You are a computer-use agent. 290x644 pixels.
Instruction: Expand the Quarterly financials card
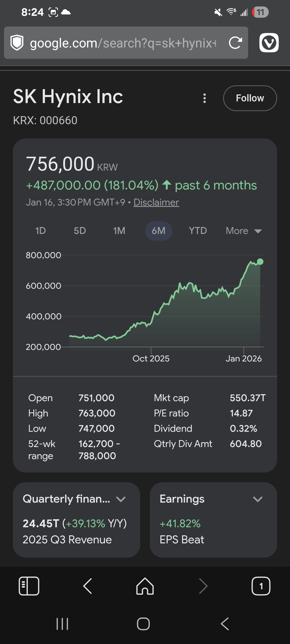[121, 499]
